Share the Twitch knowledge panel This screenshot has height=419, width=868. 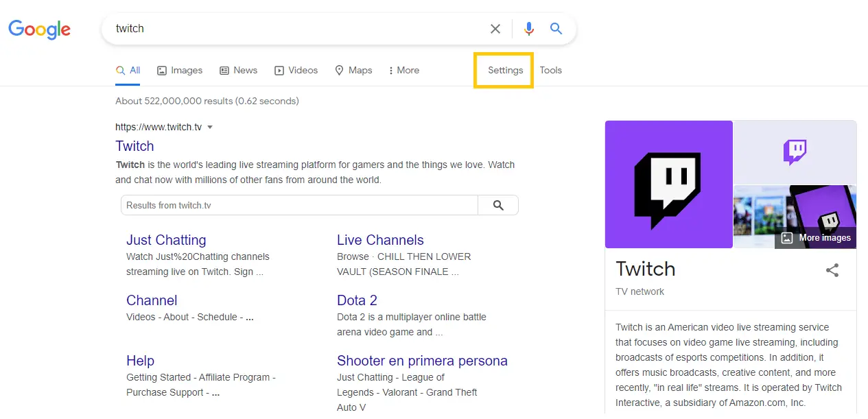coord(832,270)
